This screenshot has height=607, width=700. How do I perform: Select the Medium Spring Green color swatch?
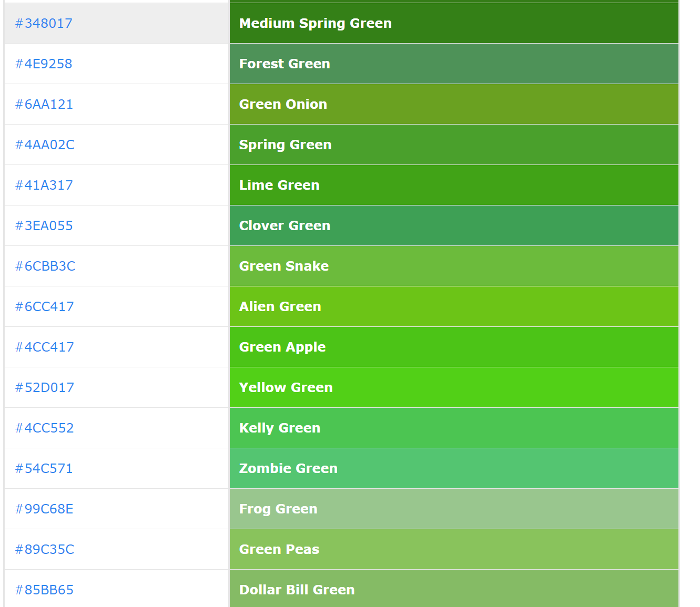(x=453, y=23)
